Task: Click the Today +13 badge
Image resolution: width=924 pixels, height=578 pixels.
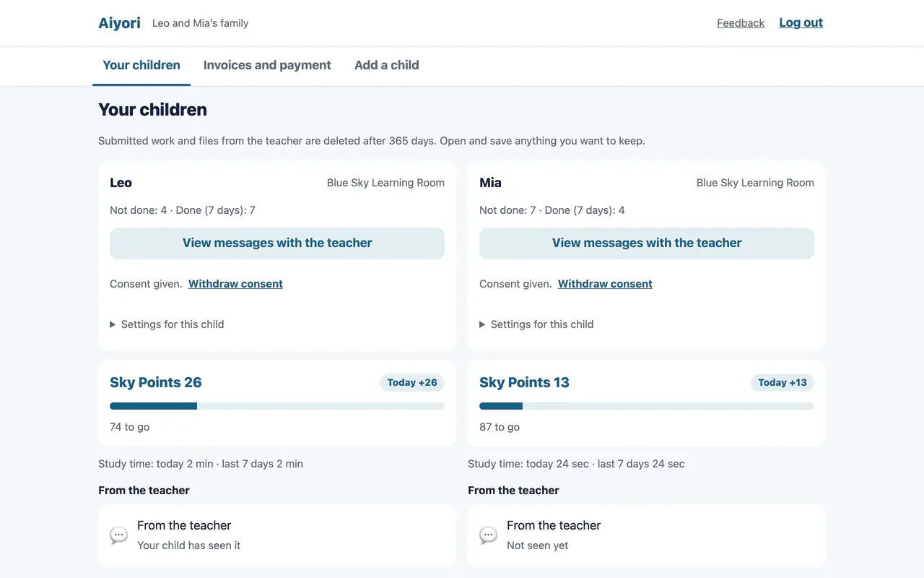Action: pos(783,382)
